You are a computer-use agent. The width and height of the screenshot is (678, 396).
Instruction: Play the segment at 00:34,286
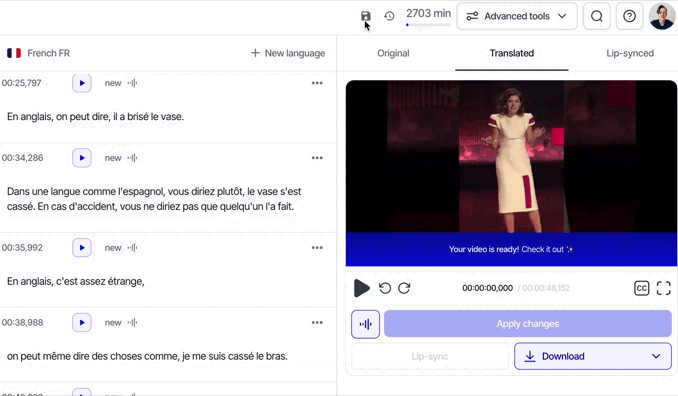tap(82, 158)
